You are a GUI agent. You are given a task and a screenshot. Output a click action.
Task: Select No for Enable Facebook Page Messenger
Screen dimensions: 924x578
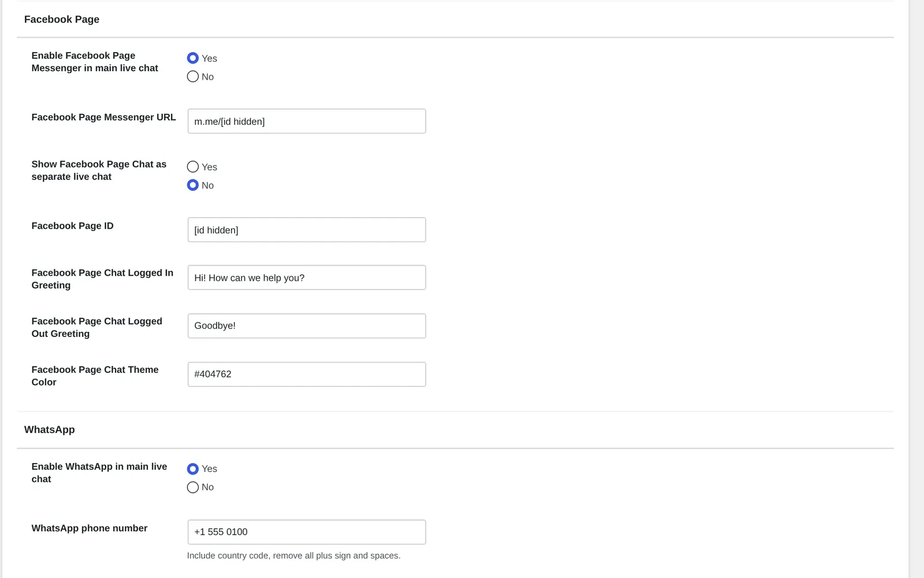click(193, 77)
